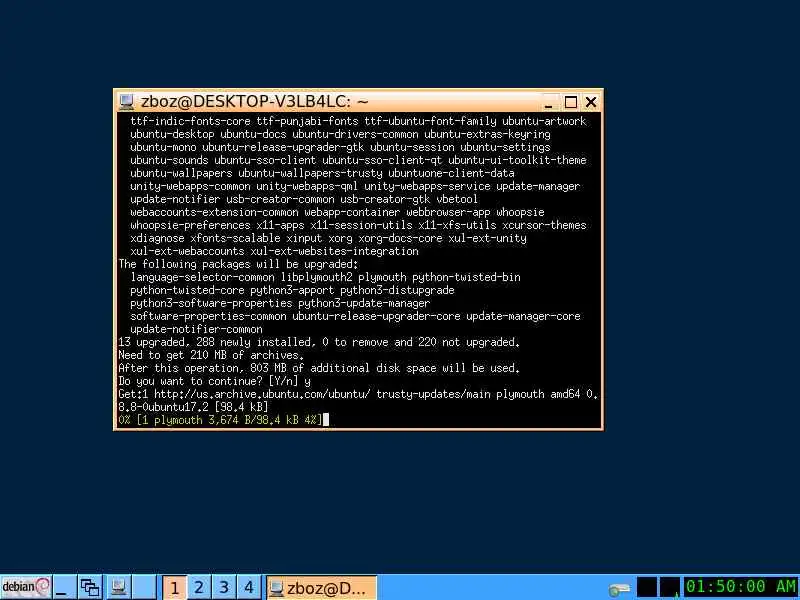The width and height of the screenshot is (800, 600).
Task: Switch to workspace 1
Action: [174, 587]
